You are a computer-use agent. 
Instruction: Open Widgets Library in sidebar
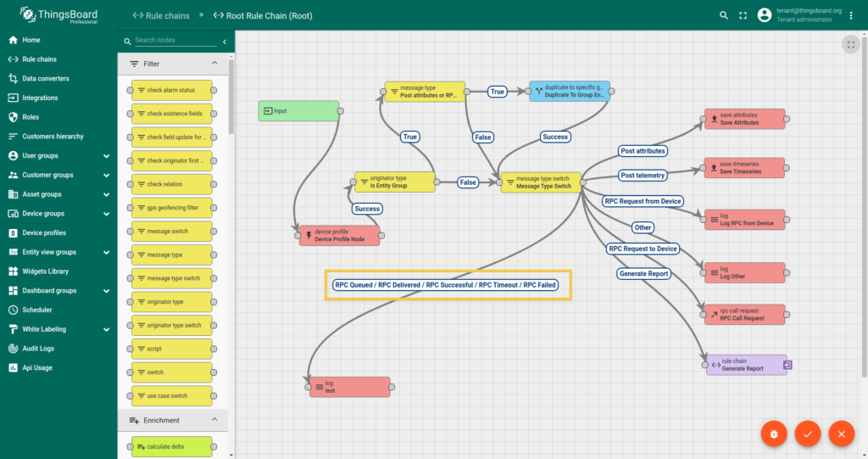tap(46, 271)
